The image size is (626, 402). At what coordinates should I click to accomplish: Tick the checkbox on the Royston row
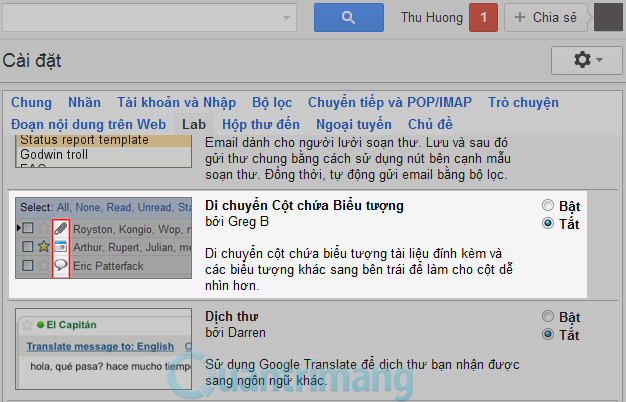pyautogui.click(x=28, y=228)
